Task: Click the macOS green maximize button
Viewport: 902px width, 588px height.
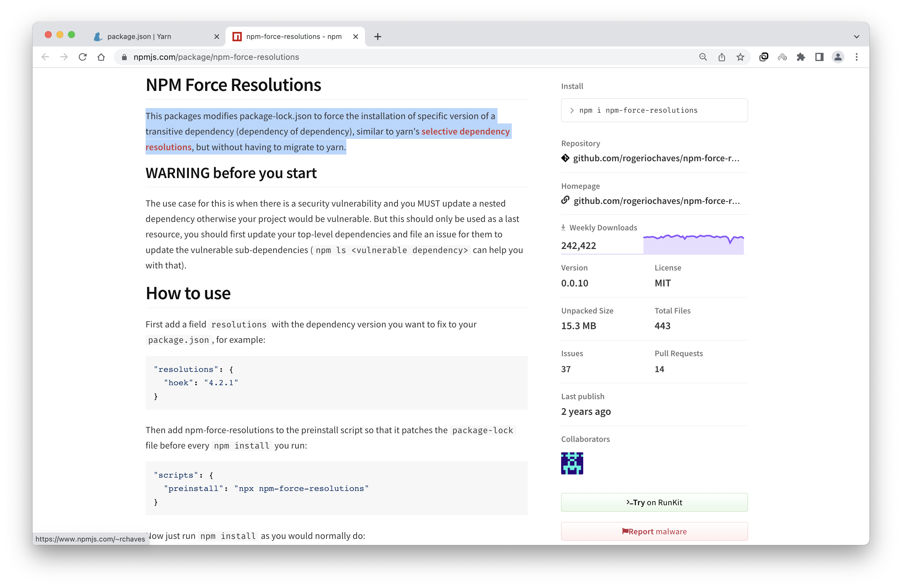Action: pyautogui.click(x=71, y=35)
